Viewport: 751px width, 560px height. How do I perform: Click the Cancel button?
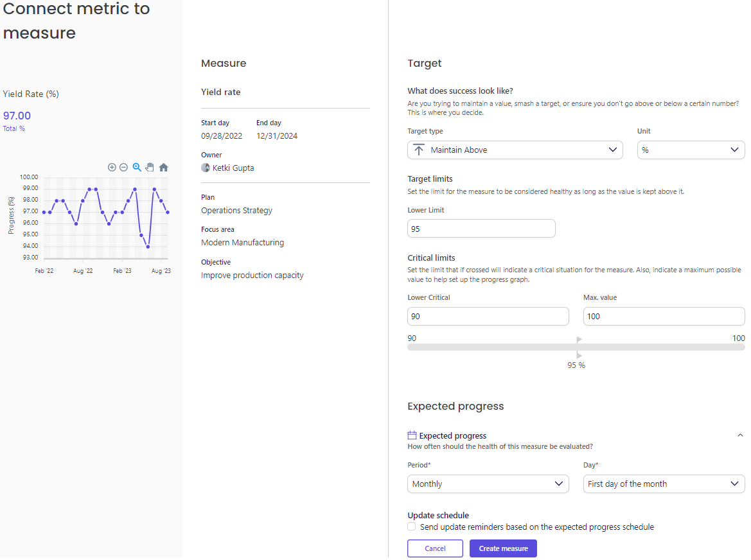pos(435,548)
